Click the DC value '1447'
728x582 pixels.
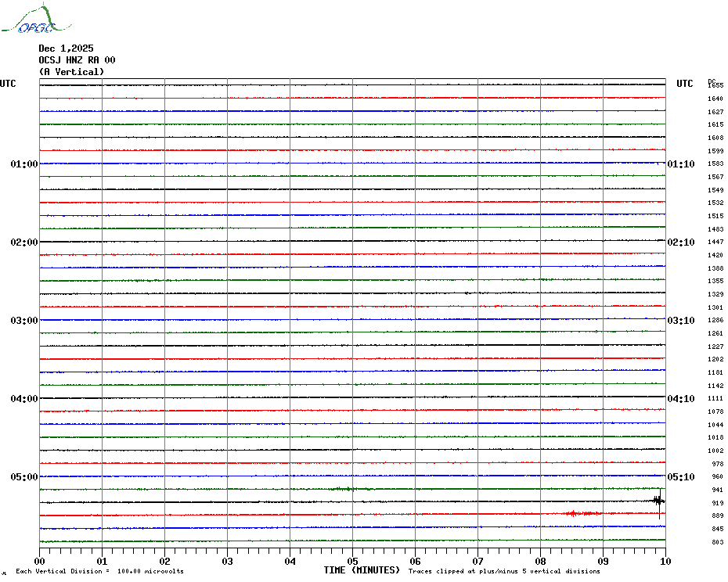click(x=715, y=242)
